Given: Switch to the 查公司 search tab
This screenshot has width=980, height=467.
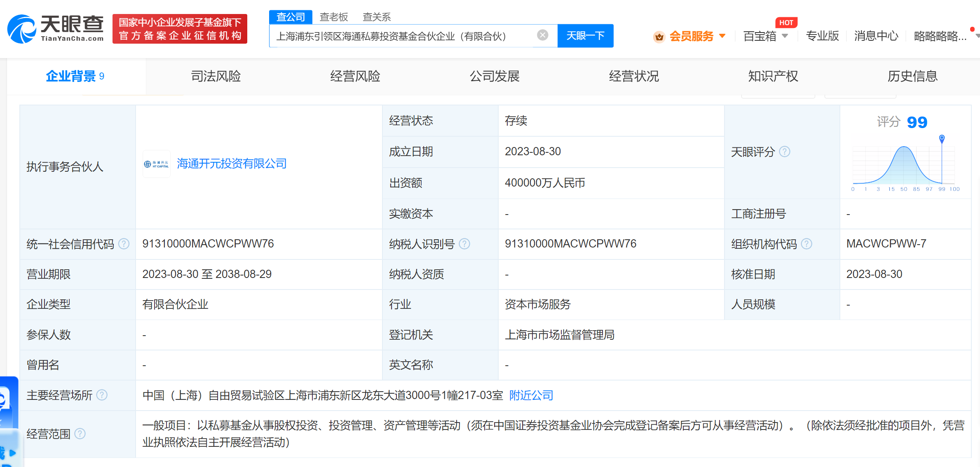Looking at the screenshot, I should coord(291,17).
